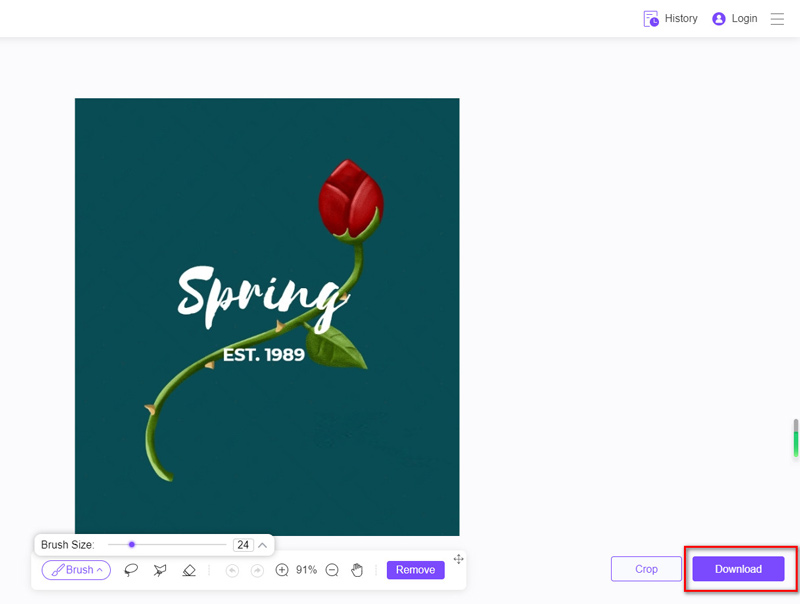This screenshot has height=604, width=800.
Task: Click the Crop button
Action: 646,569
